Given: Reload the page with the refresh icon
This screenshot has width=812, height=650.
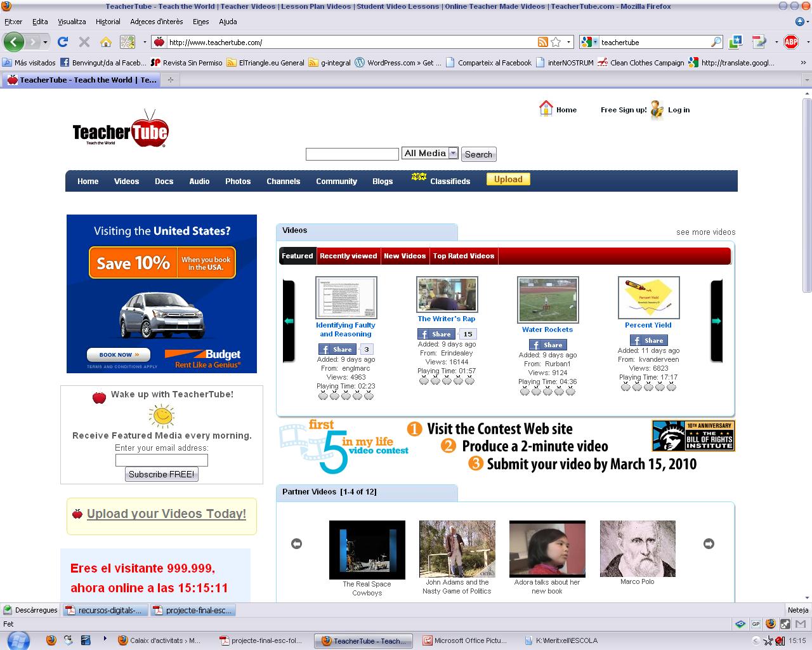Looking at the screenshot, I should 62,42.
